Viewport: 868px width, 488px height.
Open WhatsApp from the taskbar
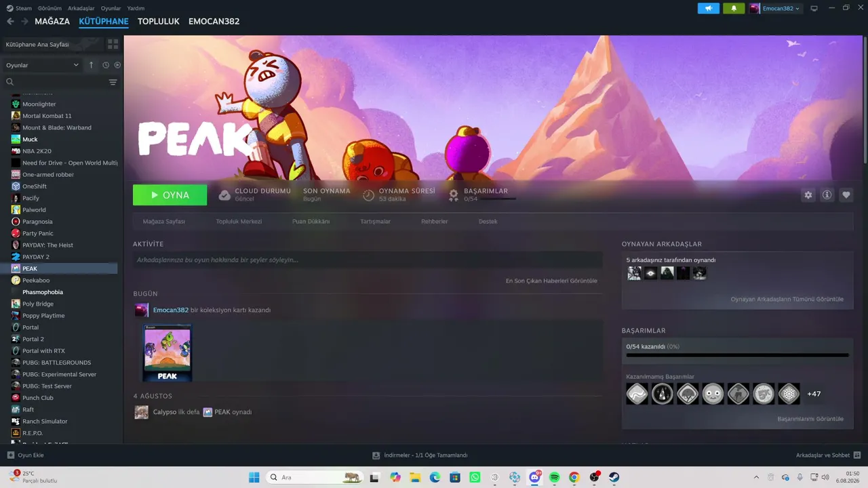tap(475, 477)
